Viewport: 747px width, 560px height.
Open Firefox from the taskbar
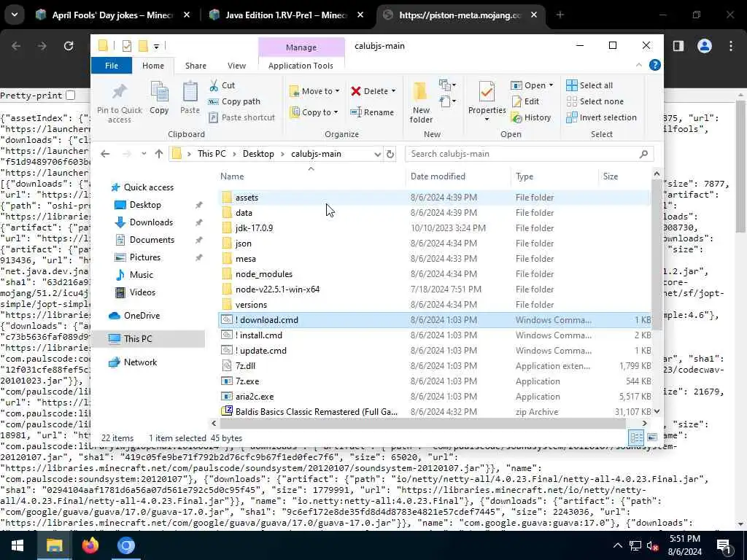point(90,545)
